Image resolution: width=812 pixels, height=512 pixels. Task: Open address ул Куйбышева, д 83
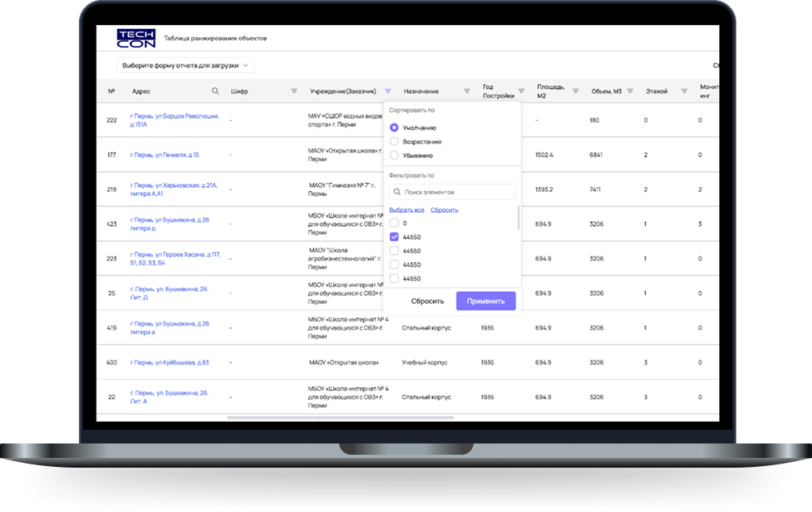(169, 363)
